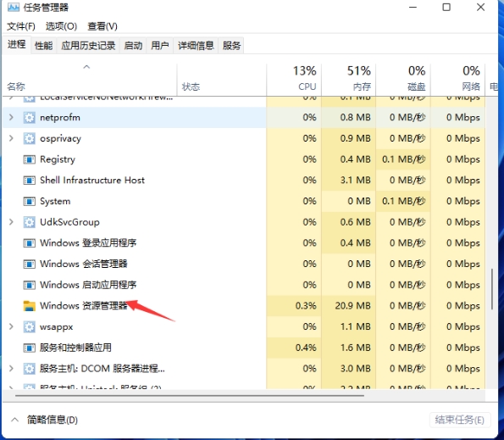
Task: Expand the netprofm process group
Action: (x=11, y=117)
